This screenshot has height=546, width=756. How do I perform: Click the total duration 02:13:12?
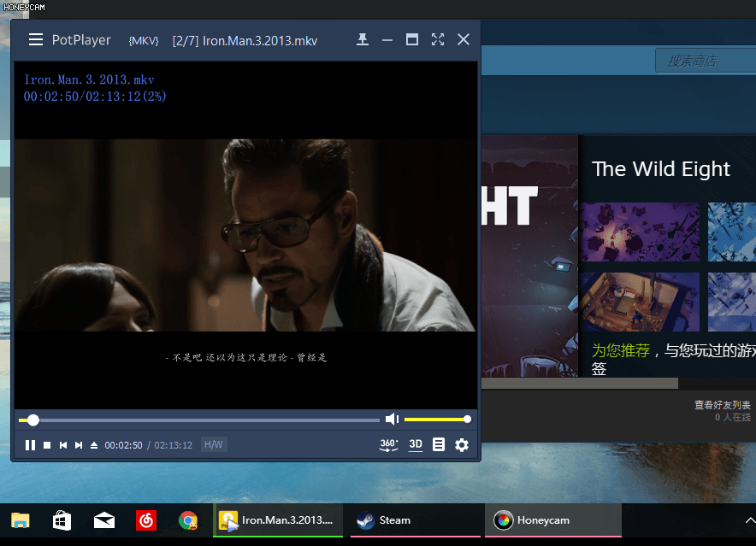173,445
